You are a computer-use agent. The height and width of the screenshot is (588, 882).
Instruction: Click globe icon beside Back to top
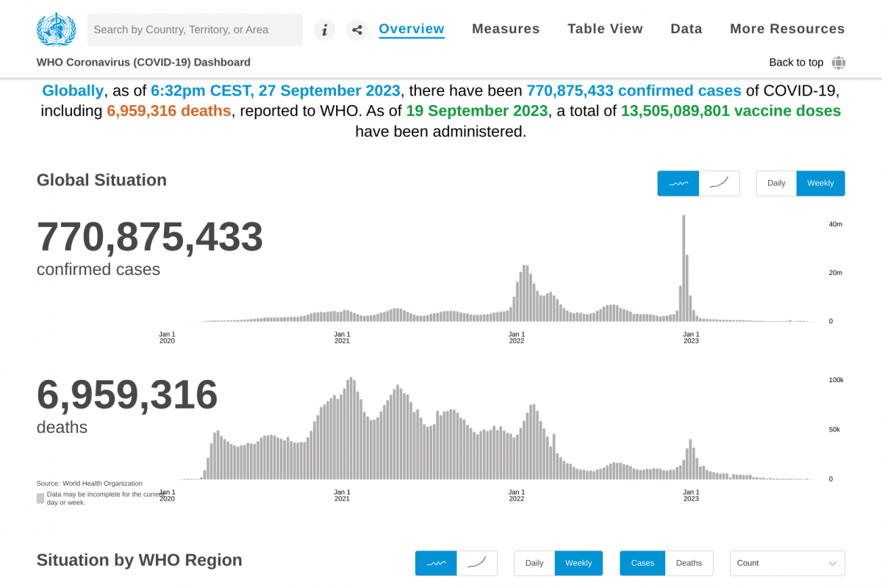click(x=839, y=62)
